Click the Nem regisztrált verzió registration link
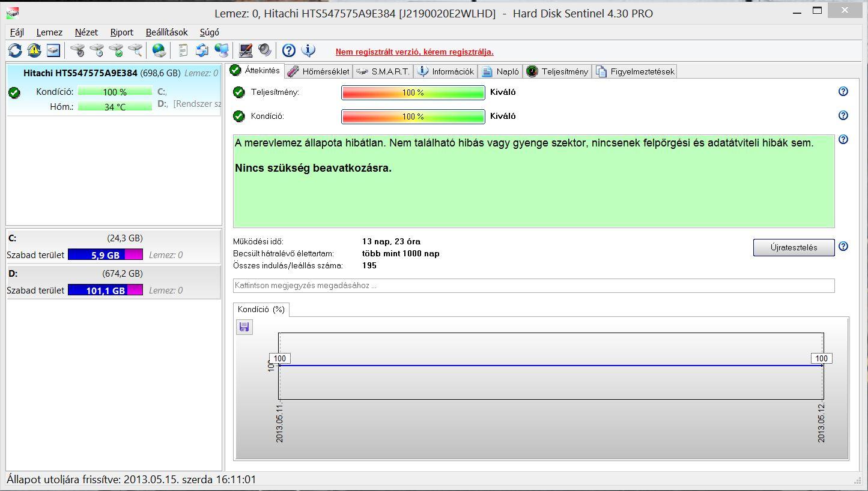Screen dimensions: 868x491 coord(414,52)
